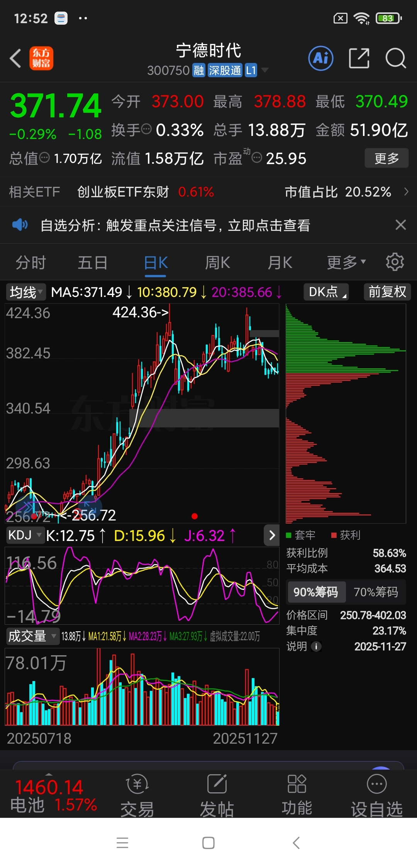Screen dimensions: 417x868
Task: Open the search magnifier icon
Action: coord(396,58)
